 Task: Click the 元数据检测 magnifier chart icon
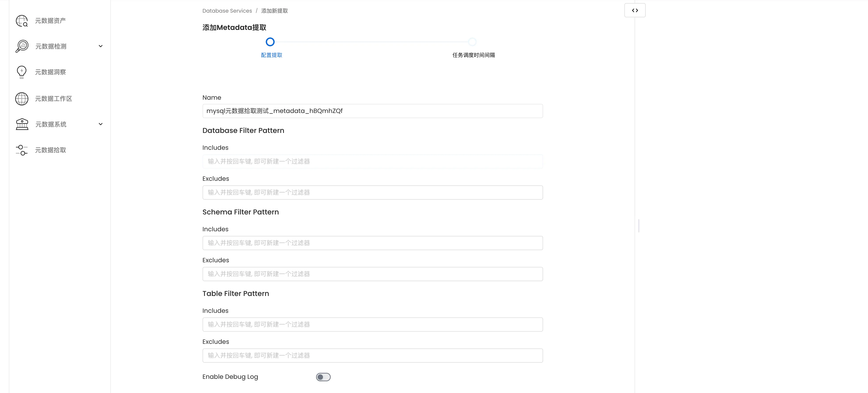tap(22, 46)
